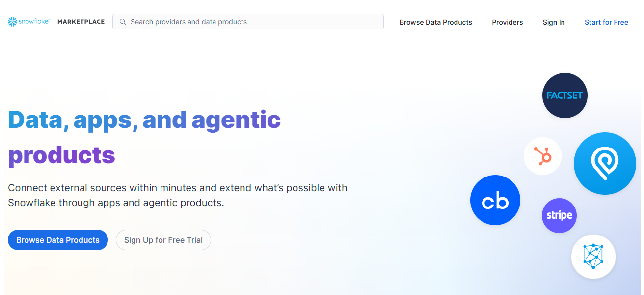
Task: Click the largest floating provider bubble
Action: (605, 163)
